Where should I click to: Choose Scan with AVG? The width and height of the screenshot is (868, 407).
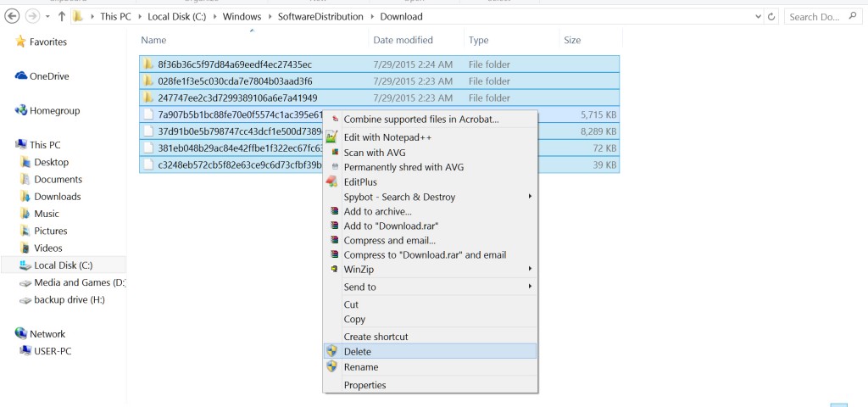[x=430, y=153]
